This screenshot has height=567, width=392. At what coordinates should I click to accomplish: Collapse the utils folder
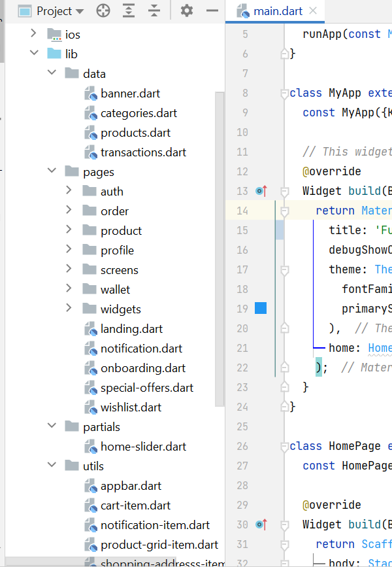(52, 466)
